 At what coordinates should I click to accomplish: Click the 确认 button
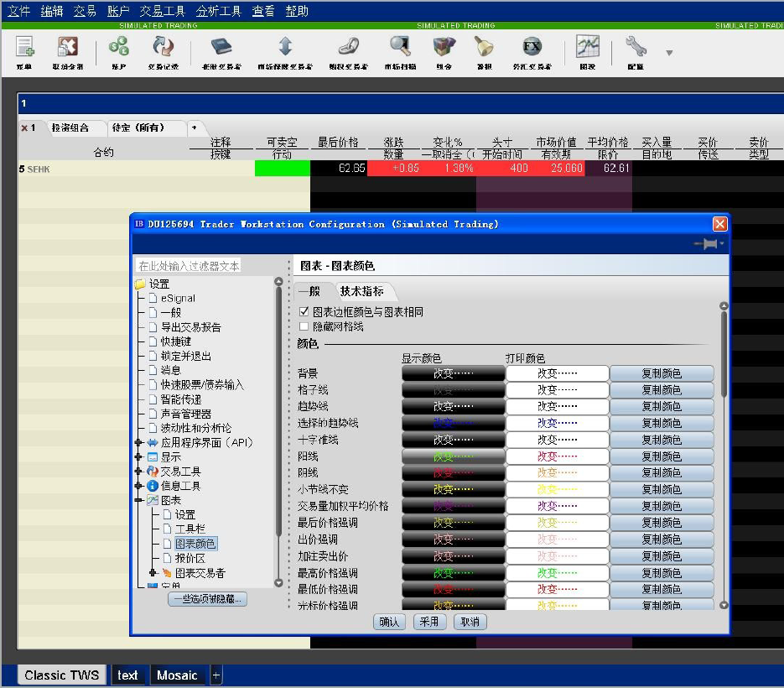389,622
